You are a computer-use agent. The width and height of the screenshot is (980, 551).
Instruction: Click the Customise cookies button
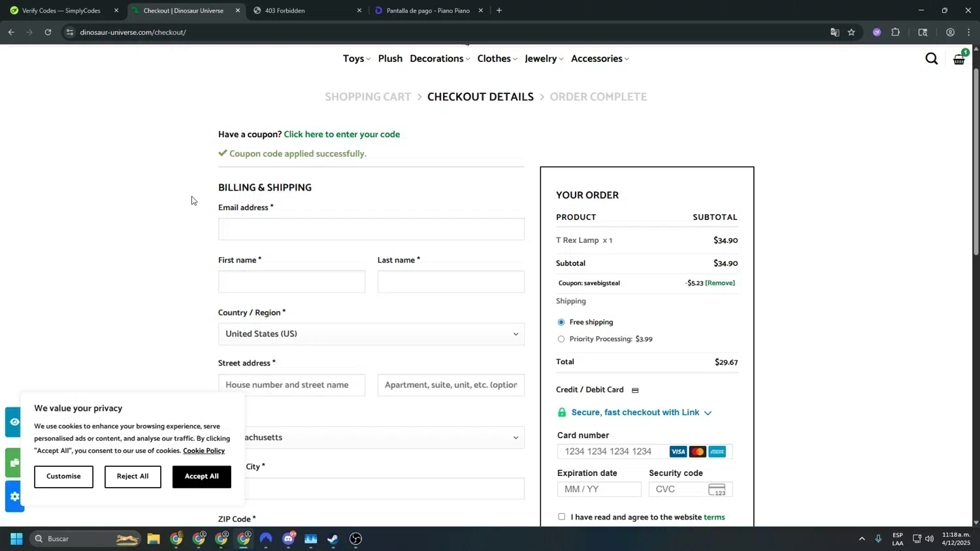63,477
